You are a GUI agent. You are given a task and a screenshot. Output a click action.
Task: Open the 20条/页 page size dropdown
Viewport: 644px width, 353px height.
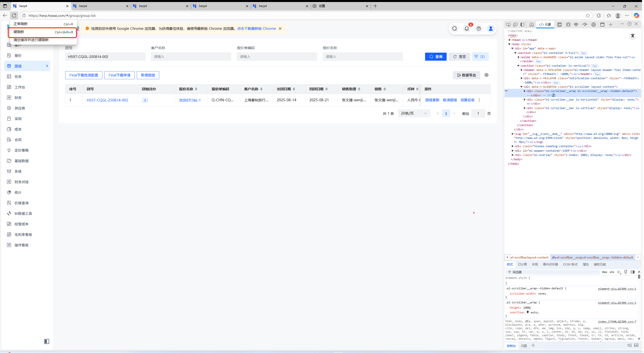pyautogui.click(x=414, y=113)
